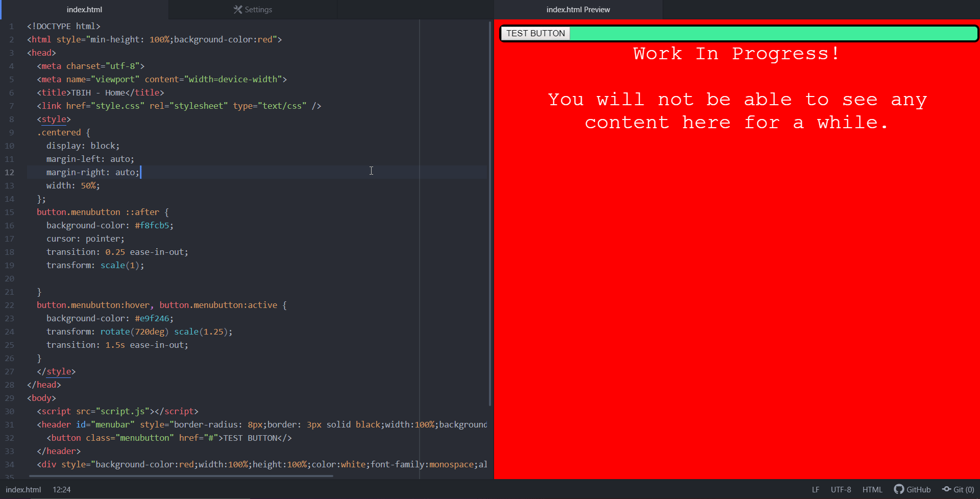Click the index.html file name in status bar
This screenshot has height=499, width=980.
[23, 489]
